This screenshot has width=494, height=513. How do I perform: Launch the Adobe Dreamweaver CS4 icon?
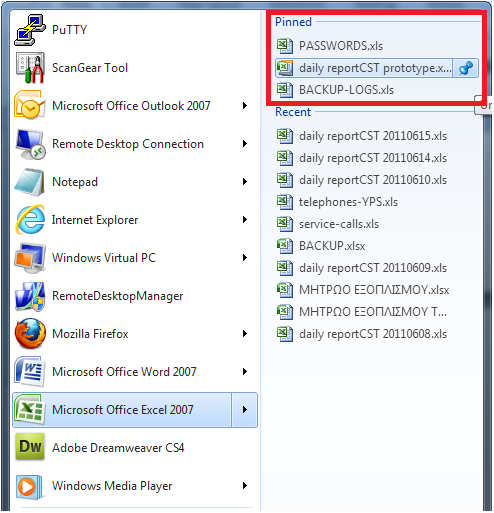[30, 447]
